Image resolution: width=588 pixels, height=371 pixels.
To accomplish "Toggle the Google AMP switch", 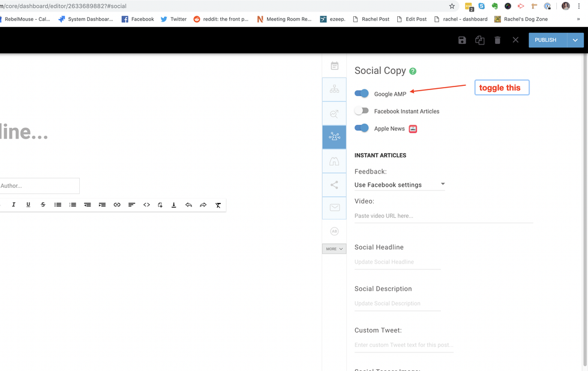I will [362, 94].
